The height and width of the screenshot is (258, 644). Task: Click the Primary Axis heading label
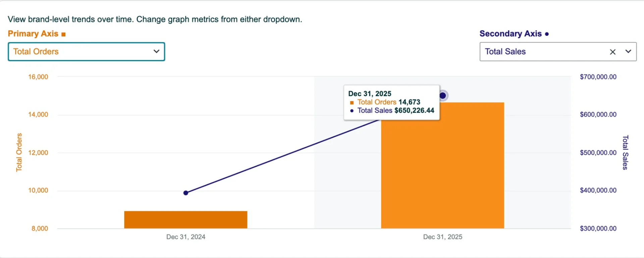click(x=33, y=34)
